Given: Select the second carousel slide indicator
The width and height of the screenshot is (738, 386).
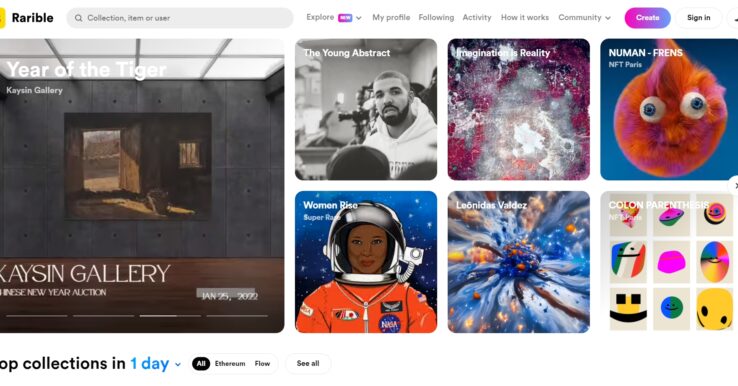Looking at the screenshot, I should 104,316.
